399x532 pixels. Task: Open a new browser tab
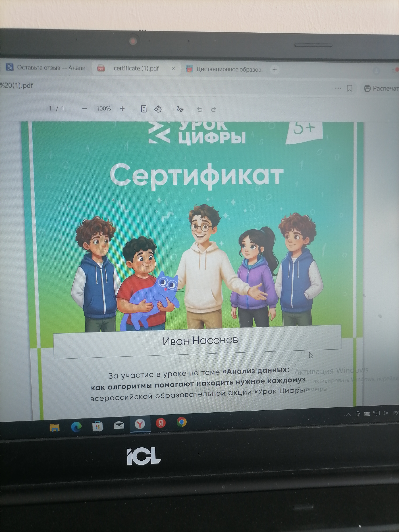[x=275, y=70]
